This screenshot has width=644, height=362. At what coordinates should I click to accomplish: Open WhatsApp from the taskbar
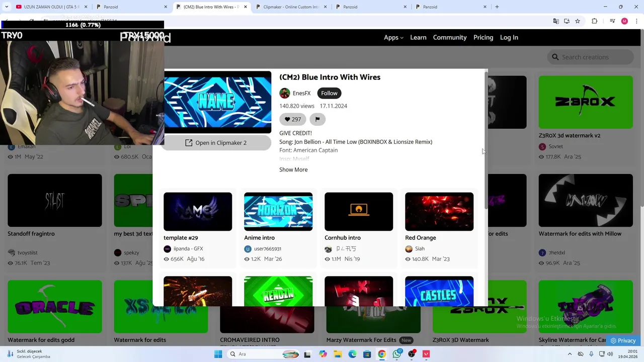(397, 354)
